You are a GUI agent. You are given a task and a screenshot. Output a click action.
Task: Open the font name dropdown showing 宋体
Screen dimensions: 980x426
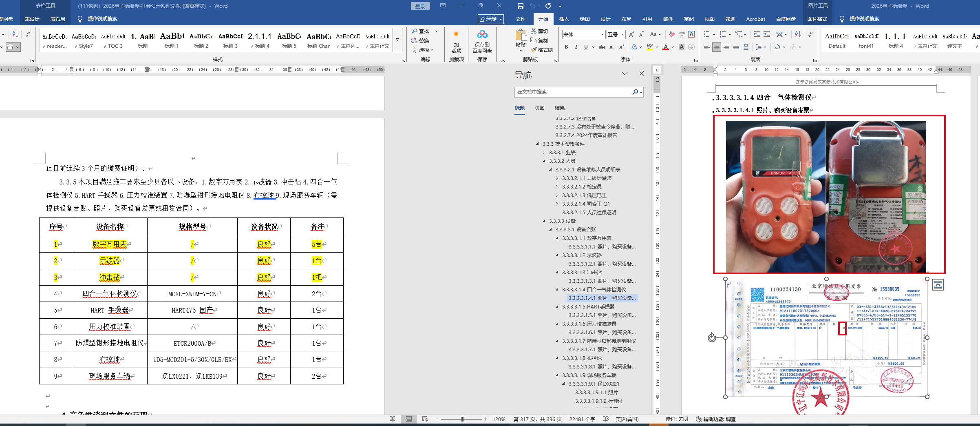pyautogui.click(x=603, y=35)
